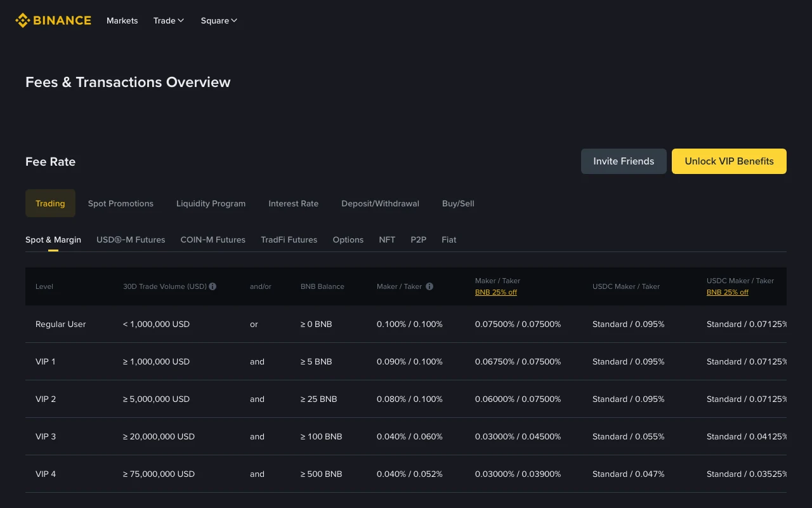Click the VIP 1 level cell
This screenshot has width=812, height=508.
click(x=45, y=361)
